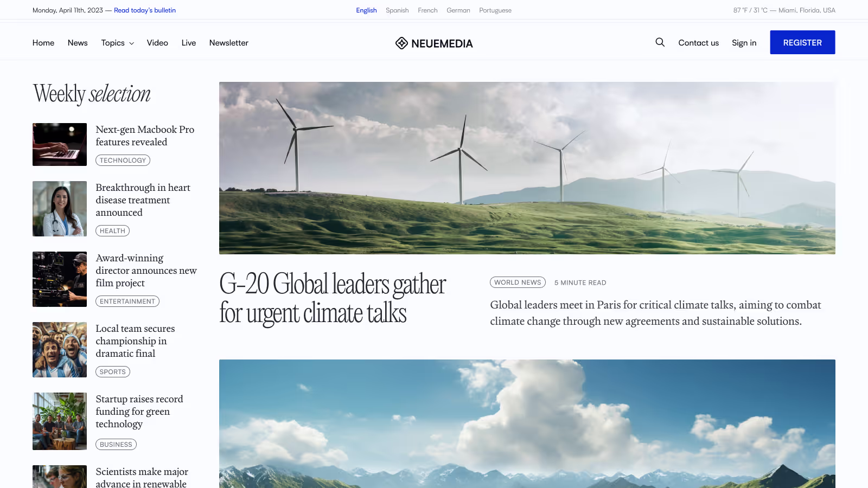Click the TECHNOLOGY category tag
Viewport: 868px width, 488px height.
tap(123, 160)
